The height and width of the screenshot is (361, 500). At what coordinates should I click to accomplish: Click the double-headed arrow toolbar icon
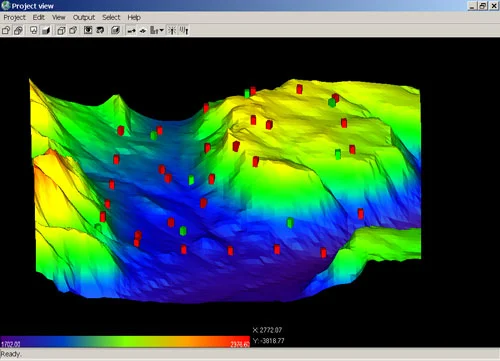point(143,31)
